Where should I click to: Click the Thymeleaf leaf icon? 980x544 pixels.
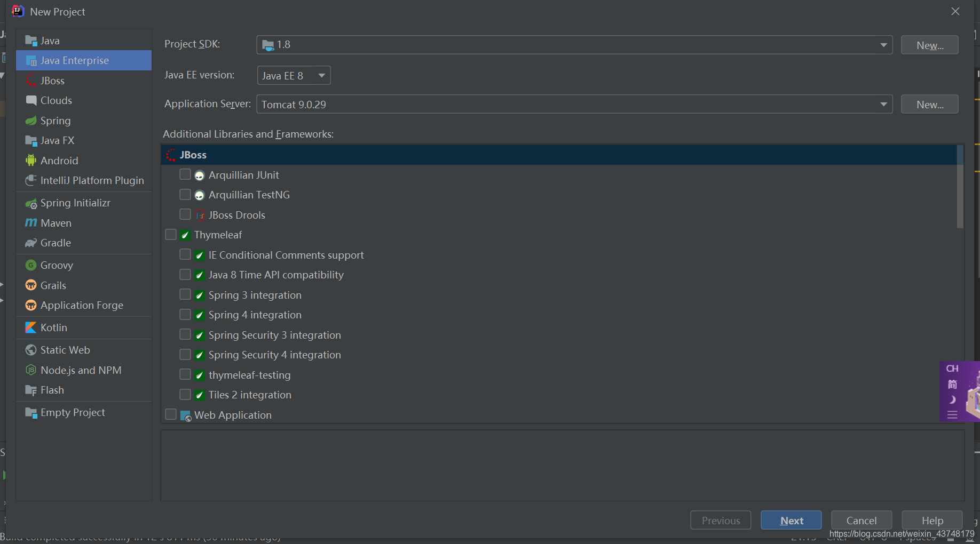(185, 235)
